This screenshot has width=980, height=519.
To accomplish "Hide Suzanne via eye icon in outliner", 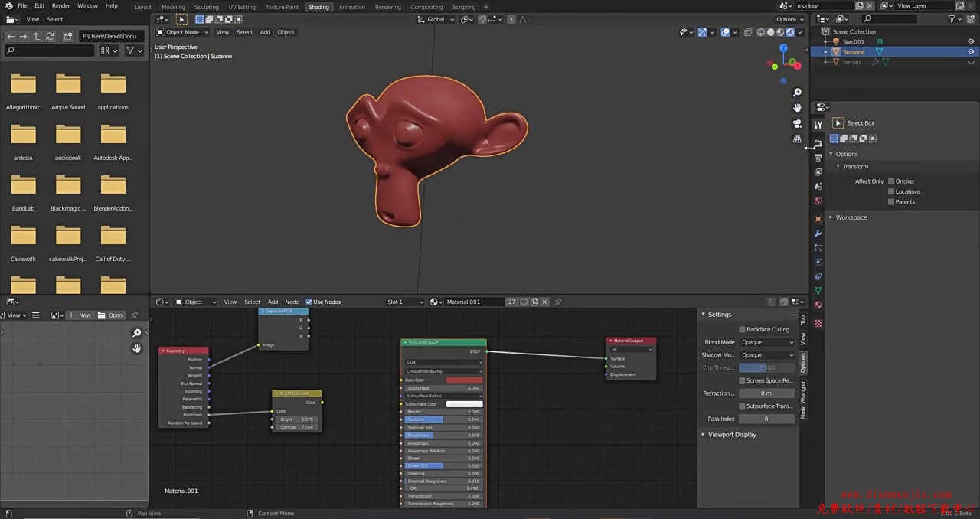I will coord(971,52).
